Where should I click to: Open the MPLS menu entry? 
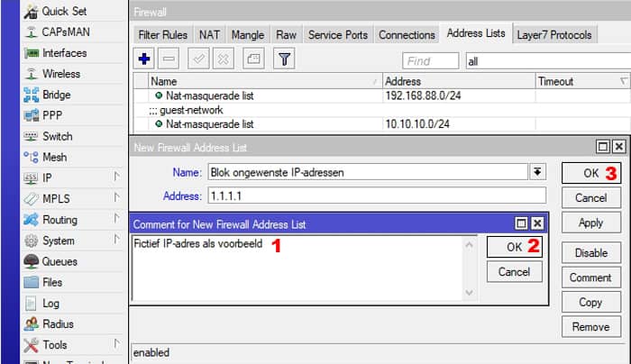[x=47, y=199]
